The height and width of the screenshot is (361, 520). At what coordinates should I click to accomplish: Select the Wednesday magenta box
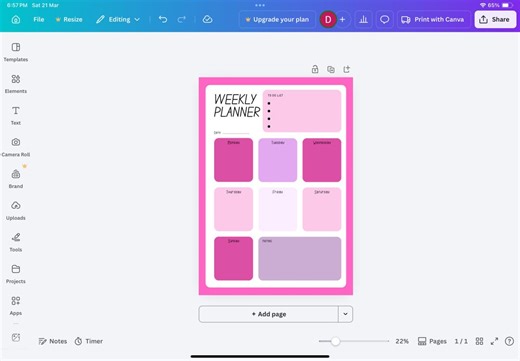322,160
